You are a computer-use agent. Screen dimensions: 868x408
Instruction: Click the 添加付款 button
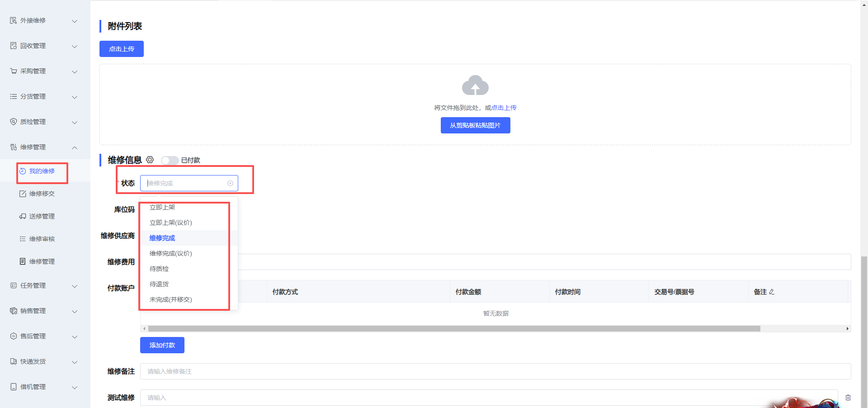click(162, 345)
